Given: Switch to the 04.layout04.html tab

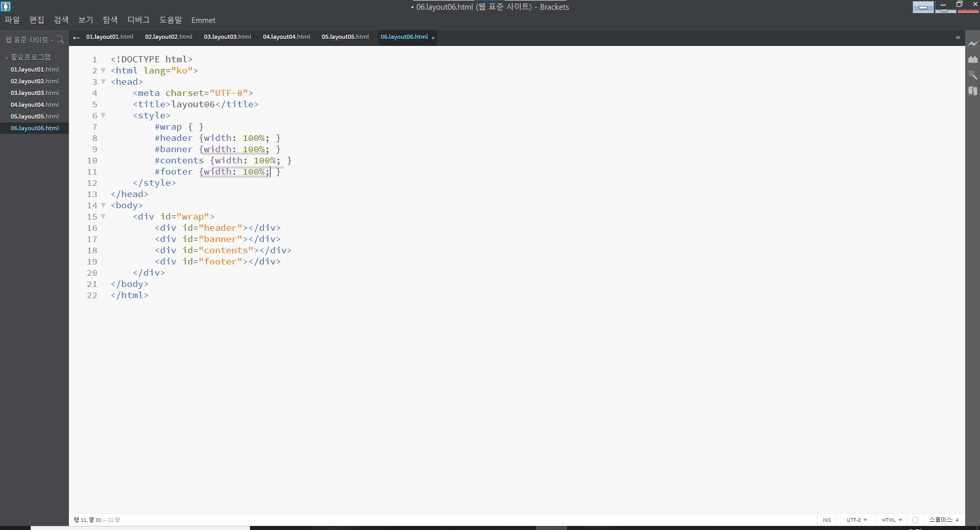Looking at the screenshot, I should click(x=286, y=37).
